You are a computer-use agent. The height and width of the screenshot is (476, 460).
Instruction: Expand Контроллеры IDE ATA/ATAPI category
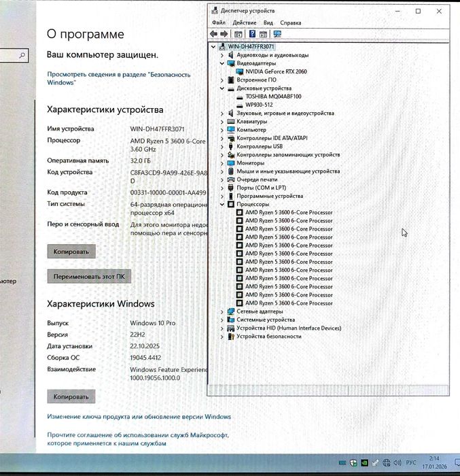222,138
